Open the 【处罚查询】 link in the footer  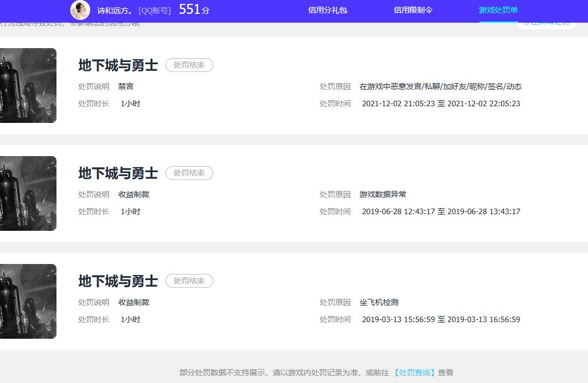415,372
